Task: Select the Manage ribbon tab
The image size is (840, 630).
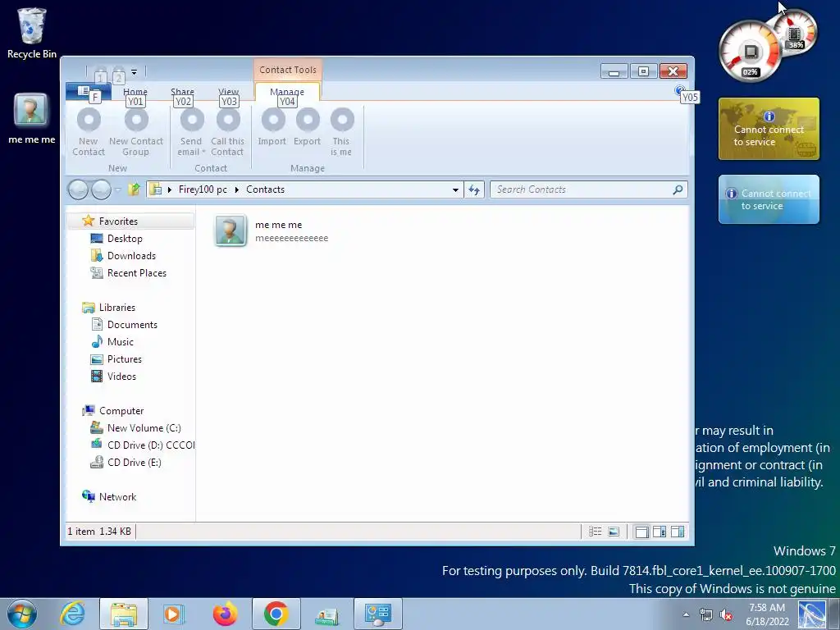Action: coord(287,92)
